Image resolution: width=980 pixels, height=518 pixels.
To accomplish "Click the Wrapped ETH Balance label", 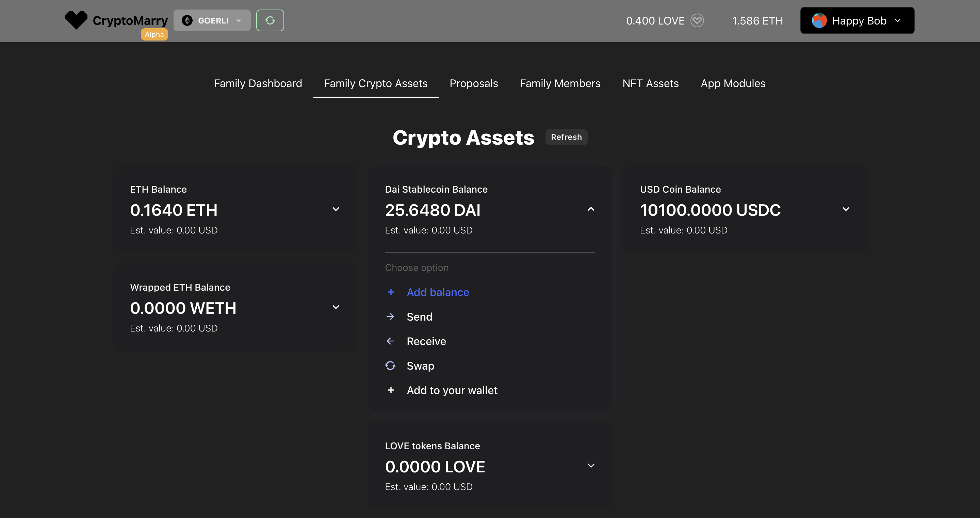I will tap(180, 287).
